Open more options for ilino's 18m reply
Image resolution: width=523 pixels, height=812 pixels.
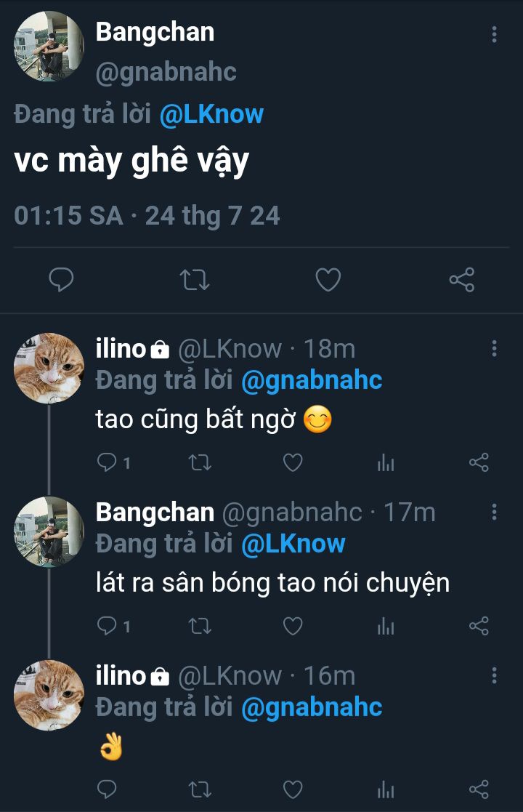click(x=494, y=349)
